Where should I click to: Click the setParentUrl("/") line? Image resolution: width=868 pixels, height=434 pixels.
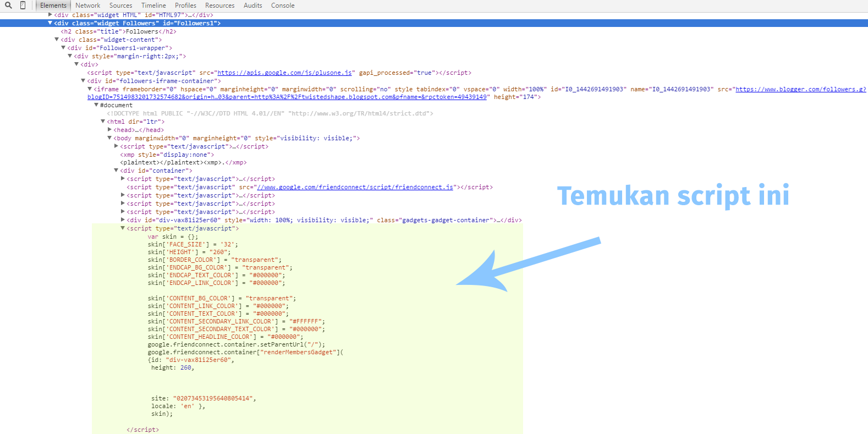pos(236,344)
